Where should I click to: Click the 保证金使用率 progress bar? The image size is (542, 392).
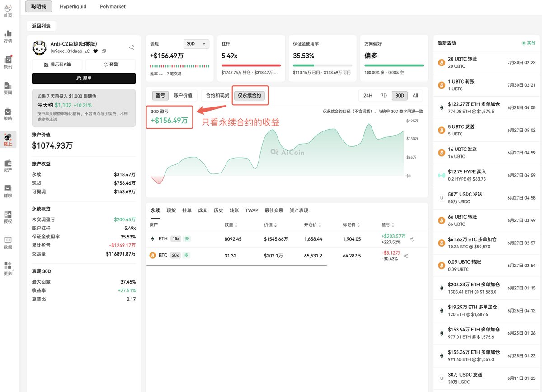(x=322, y=65)
